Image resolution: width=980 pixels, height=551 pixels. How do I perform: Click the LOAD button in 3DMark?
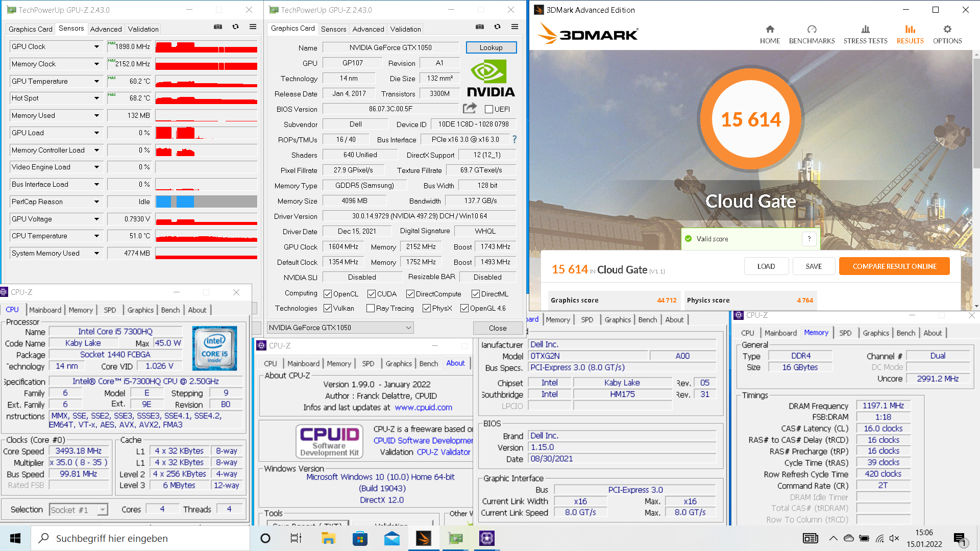pos(766,266)
